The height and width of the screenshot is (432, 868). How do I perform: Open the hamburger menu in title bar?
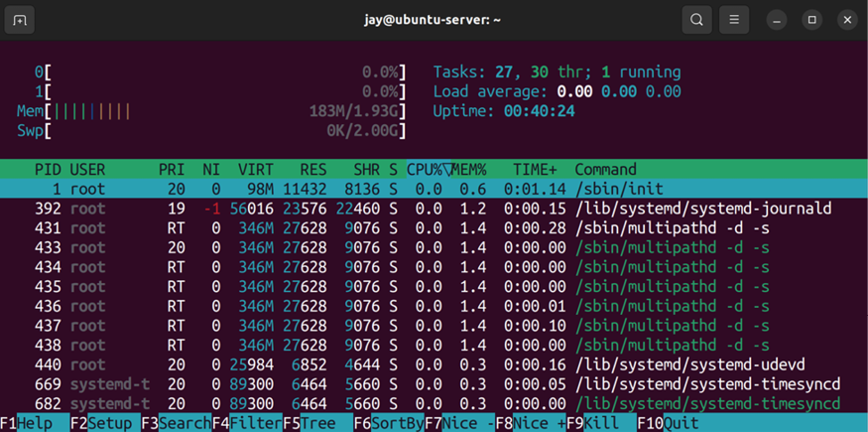[734, 20]
